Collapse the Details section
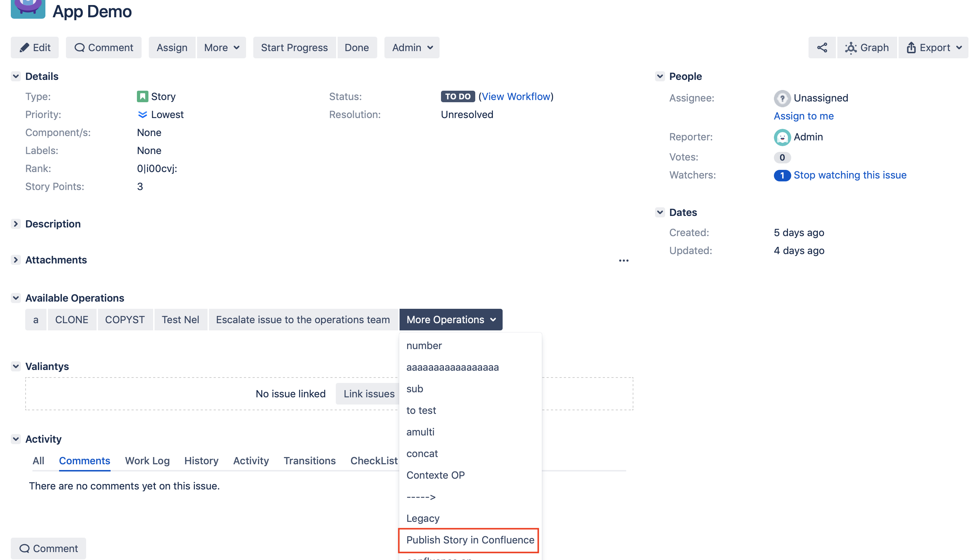 (16, 76)
